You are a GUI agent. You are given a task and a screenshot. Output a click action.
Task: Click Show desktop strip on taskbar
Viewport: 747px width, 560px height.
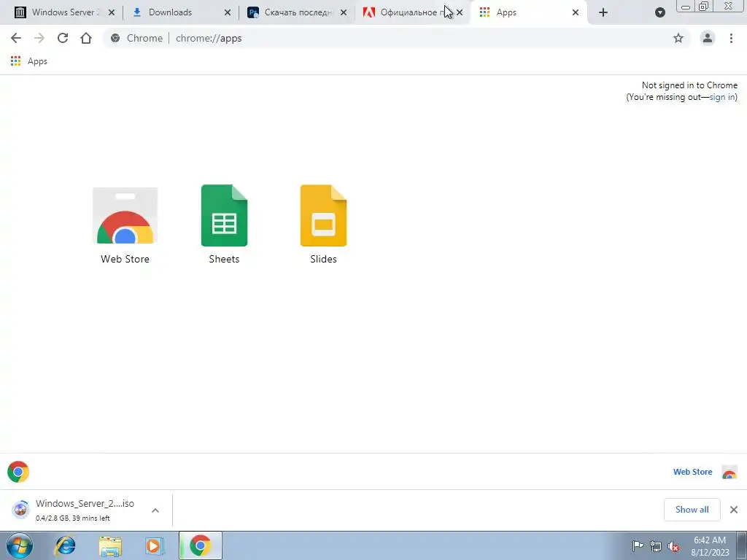[743, 545]
